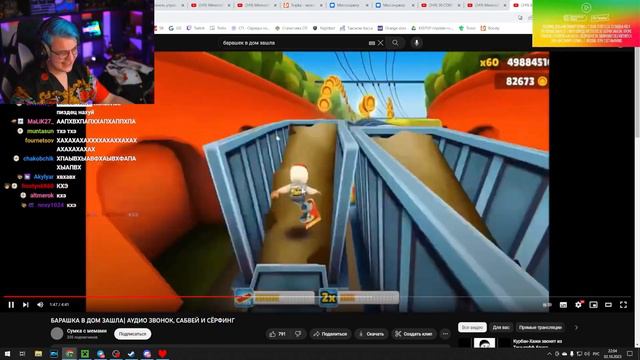Start voice search with the microphone
Screen dimensions: 640x360
pos(416,42)
